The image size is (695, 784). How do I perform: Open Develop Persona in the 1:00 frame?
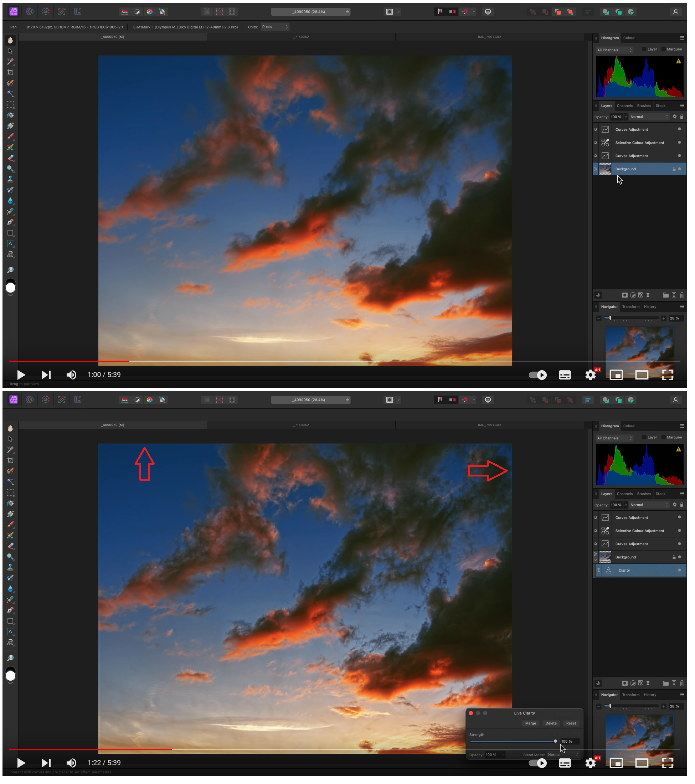tap(46, 11)
